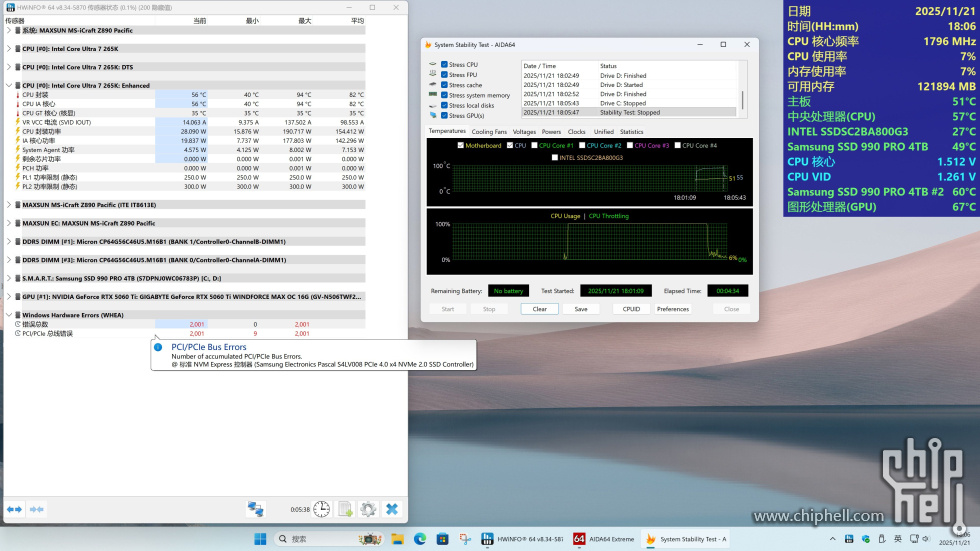Open Microsoft Store taskbar icon
Image resolution: width=980 pixels, height=551 pixels.
[x=442, y=539]
